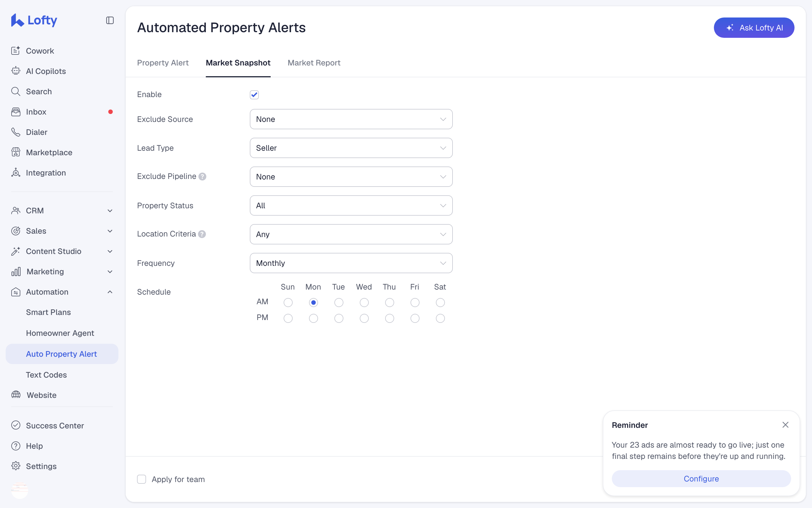Screen dimensions: 812x508
Task: Click the Search magnifier icon
Action: pos(16,91)
